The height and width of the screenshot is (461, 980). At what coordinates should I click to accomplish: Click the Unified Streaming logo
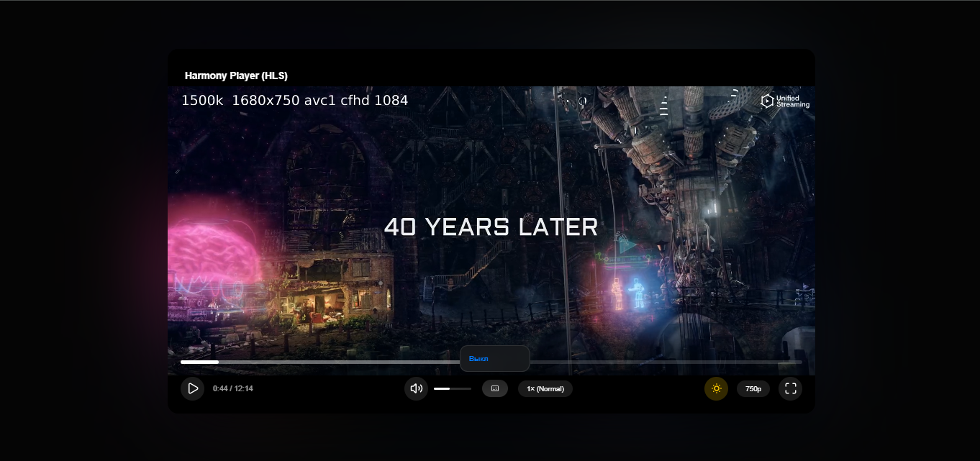[785, 101]
